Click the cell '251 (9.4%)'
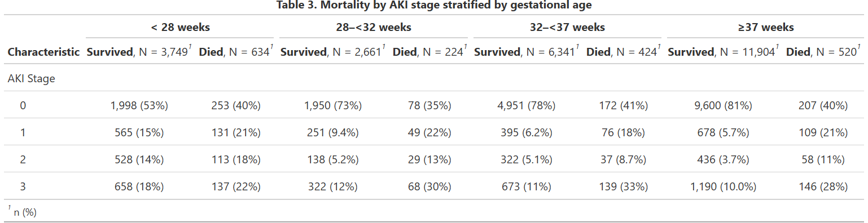 tap(333, 133)
